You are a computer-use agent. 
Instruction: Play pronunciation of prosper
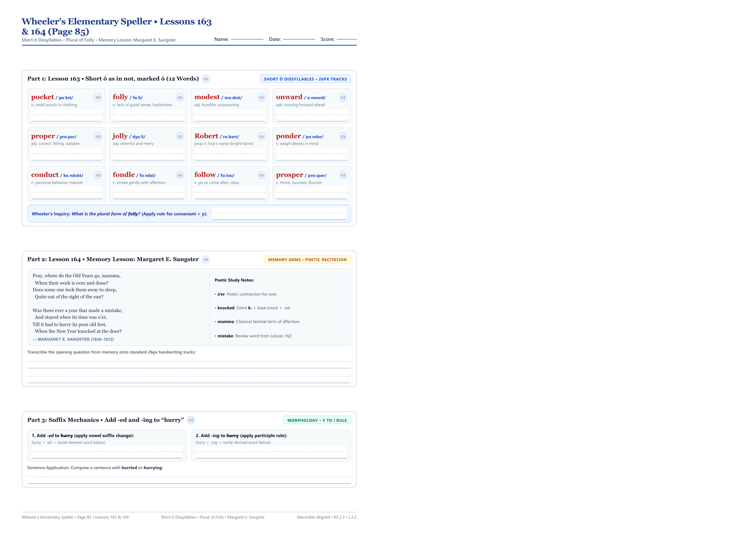[343, 175]
